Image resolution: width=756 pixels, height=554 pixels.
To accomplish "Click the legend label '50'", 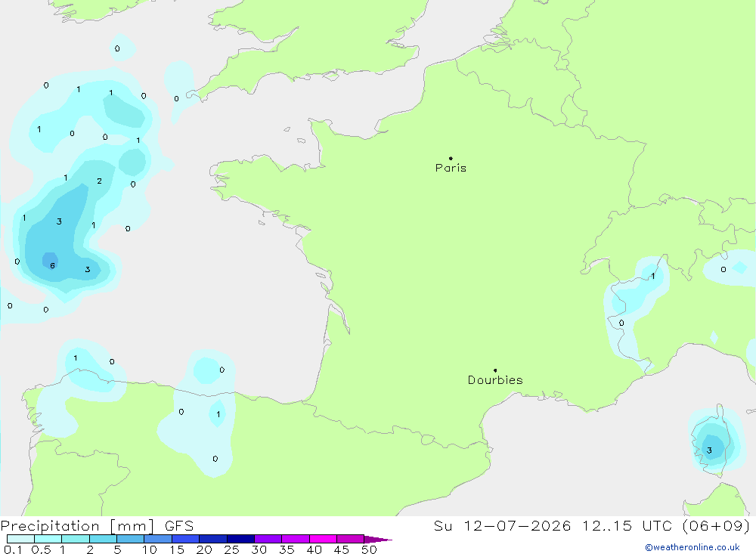I will 369,549.
